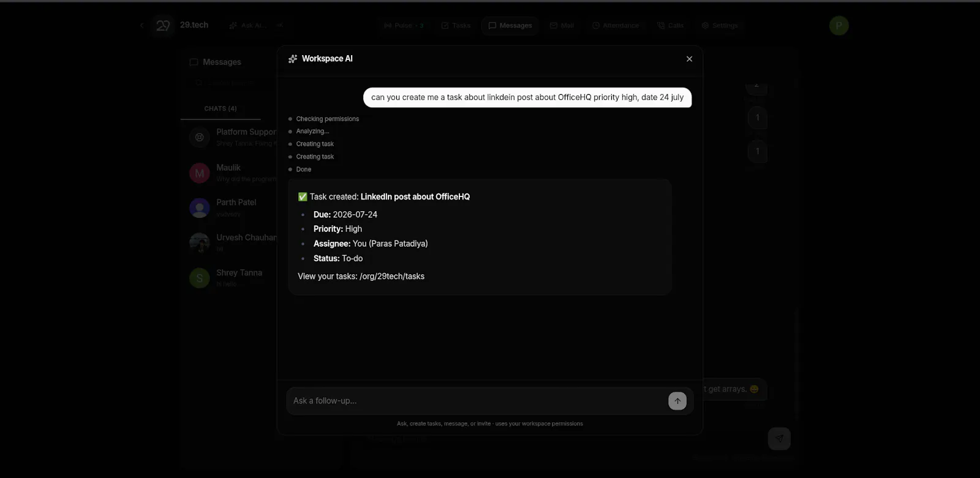Click the 'Assignee: You (Paras Patadiya)' line
Viewport: 980px width, 478px height.
371,244
